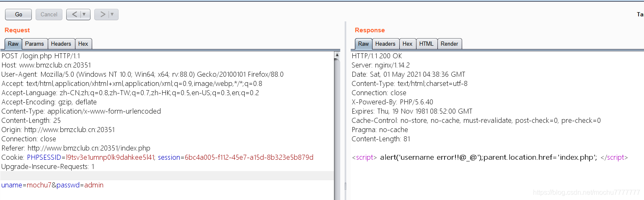Click the X-Powered-By: PHP/5.6.40 line

[393, 102]
